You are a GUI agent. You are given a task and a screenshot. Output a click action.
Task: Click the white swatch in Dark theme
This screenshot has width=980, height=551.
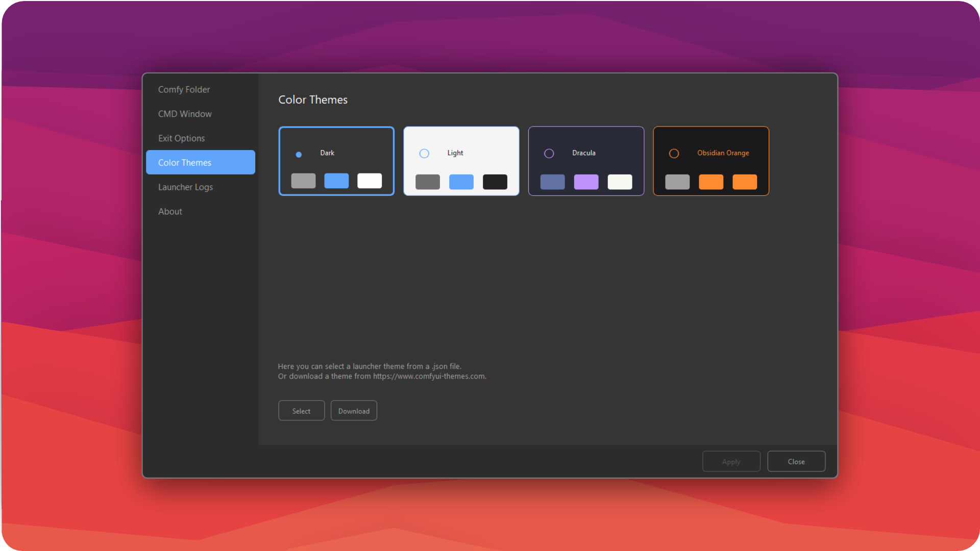(370, 181)
